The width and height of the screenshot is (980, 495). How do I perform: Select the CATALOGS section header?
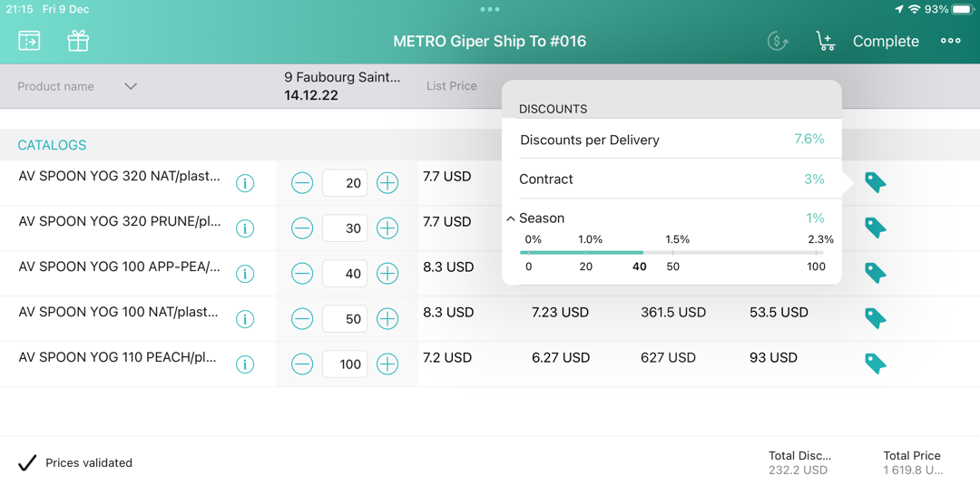click(x=52, y=145)
